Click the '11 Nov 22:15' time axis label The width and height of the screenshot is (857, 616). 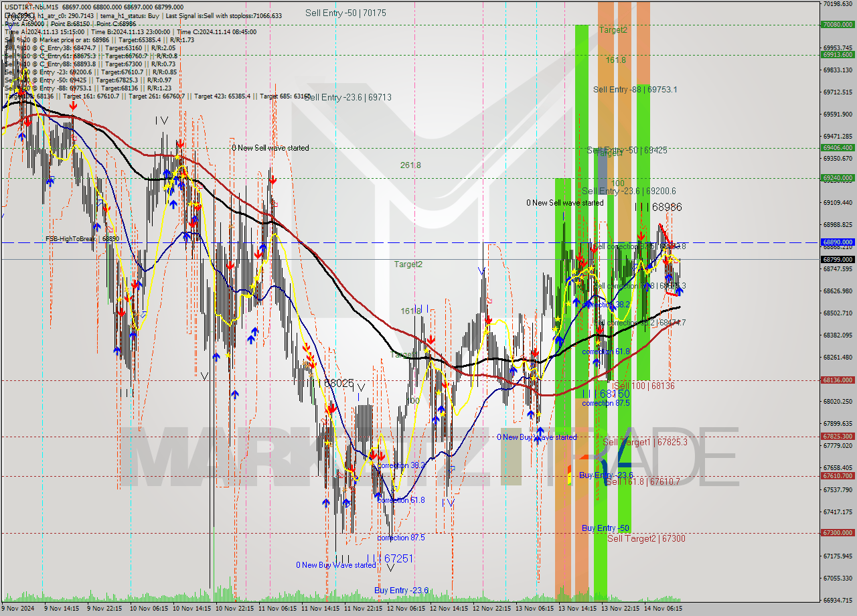tap(364, 609)
